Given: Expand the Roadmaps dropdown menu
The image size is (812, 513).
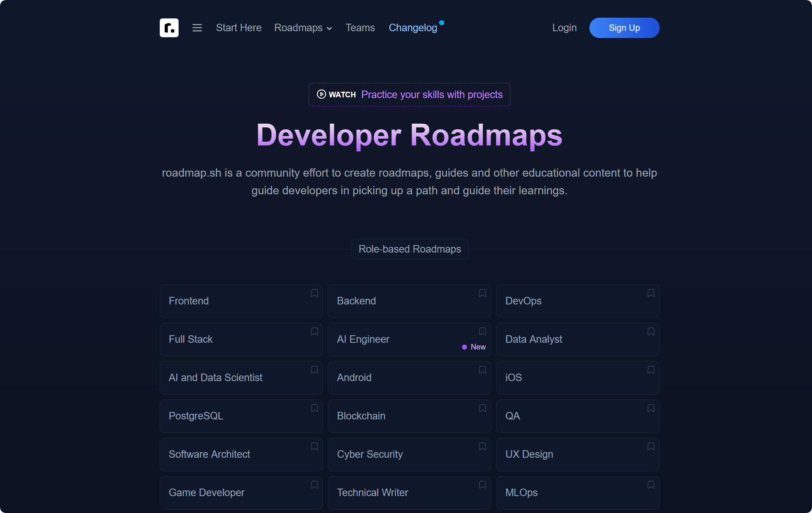Looking at the screenshot, I should click(x=303, y=28).
